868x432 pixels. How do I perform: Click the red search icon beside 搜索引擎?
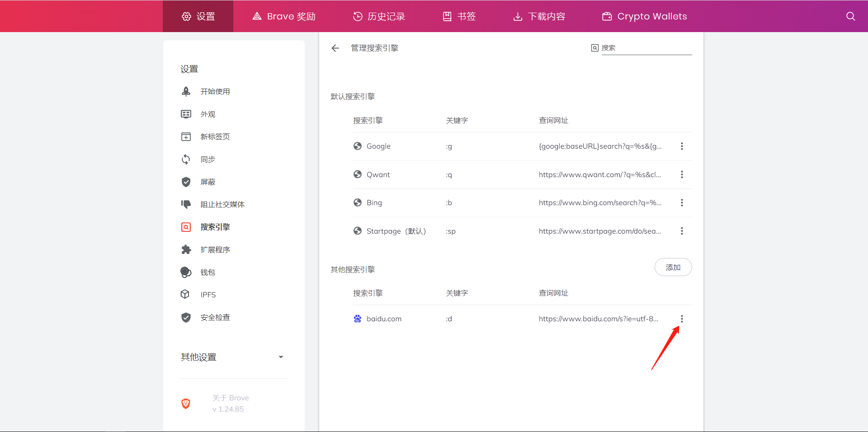186,227
